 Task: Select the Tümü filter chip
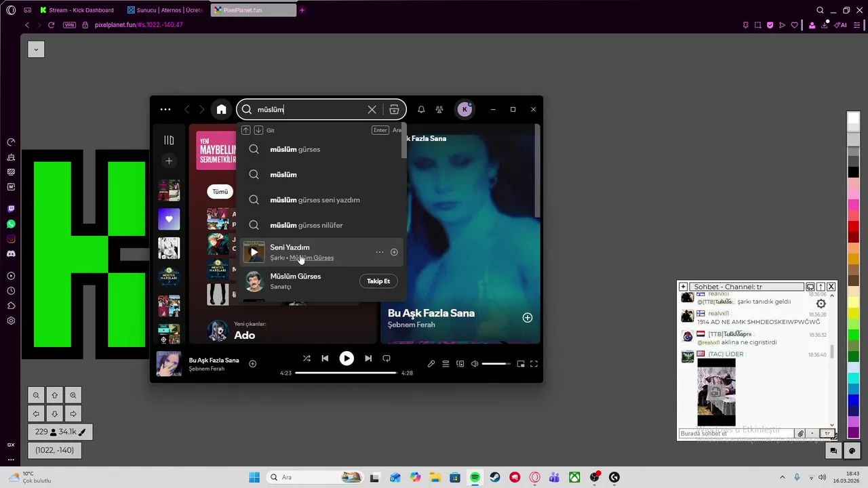click(220, 192)
